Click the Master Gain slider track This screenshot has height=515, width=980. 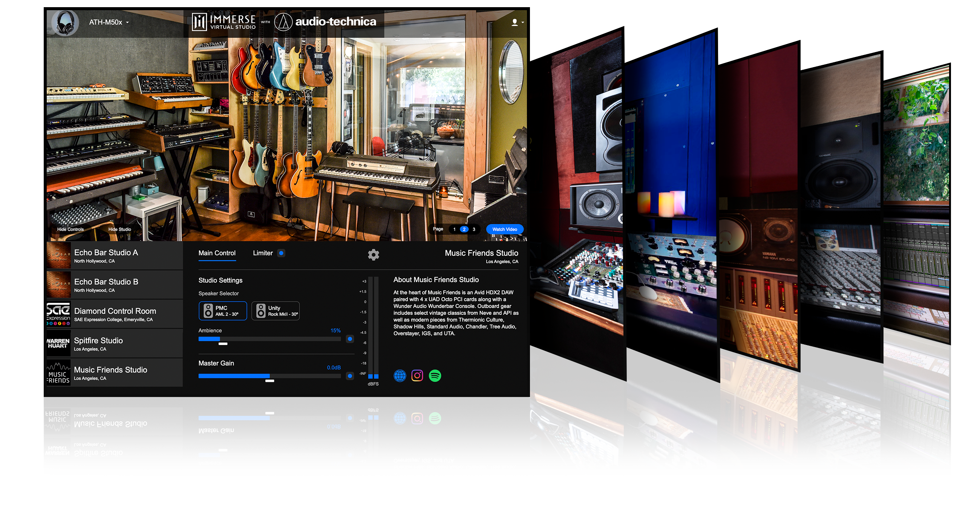point(269,376)
